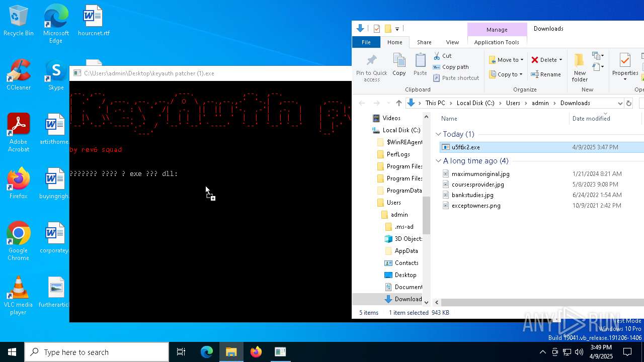Launch Google Chrome from the desktop
The image size is (644, 362).
19,242
